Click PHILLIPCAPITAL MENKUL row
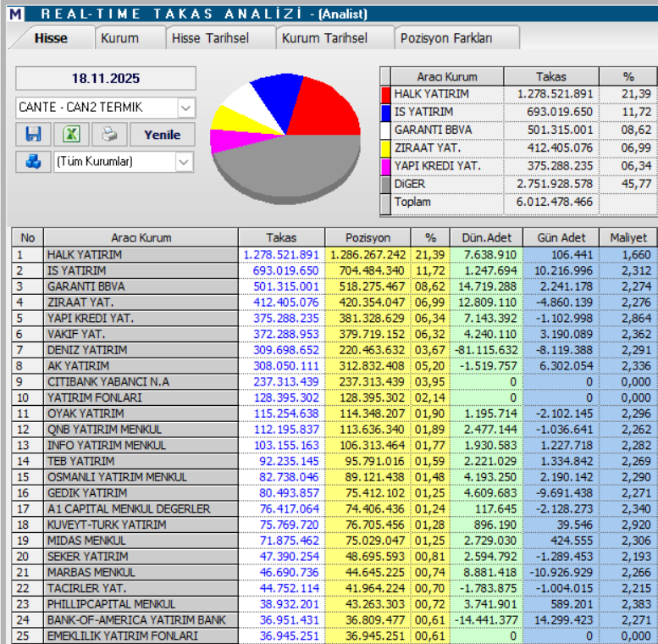Viewport: 658px width, 644px height. click(x=334, y=604)
